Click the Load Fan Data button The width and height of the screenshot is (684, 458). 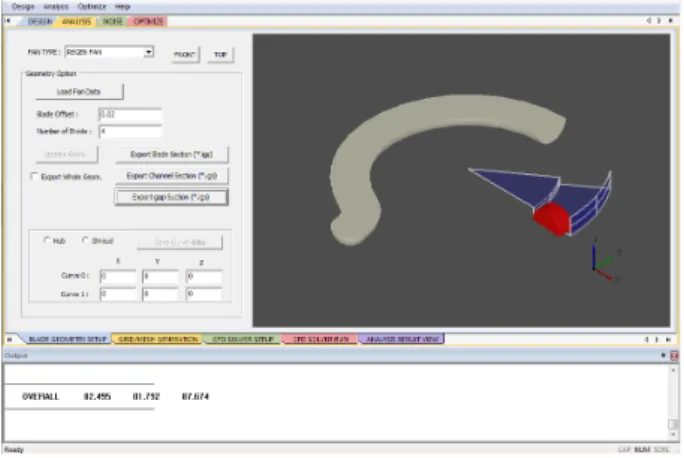coord(79,92)
